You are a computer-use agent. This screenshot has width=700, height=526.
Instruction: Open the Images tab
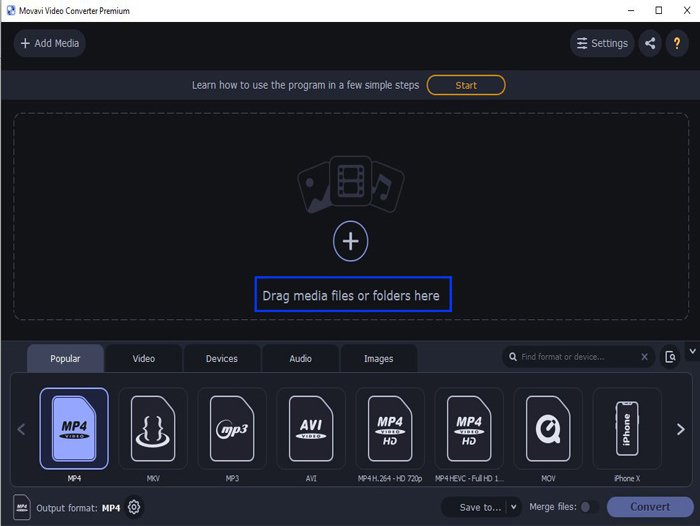379,359
